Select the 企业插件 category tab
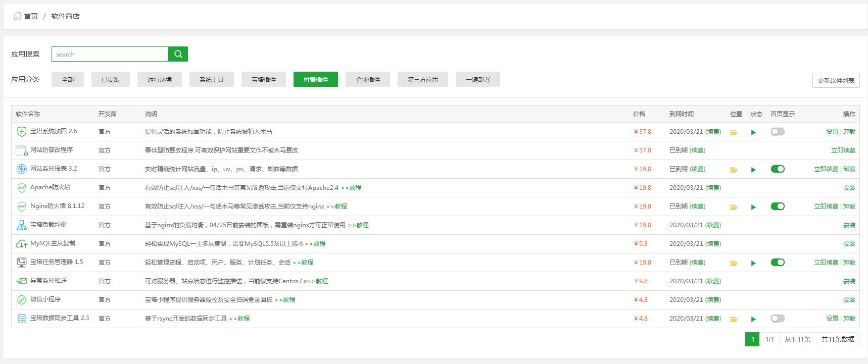Viewport: 868px width, 364px height. point(368,79)
